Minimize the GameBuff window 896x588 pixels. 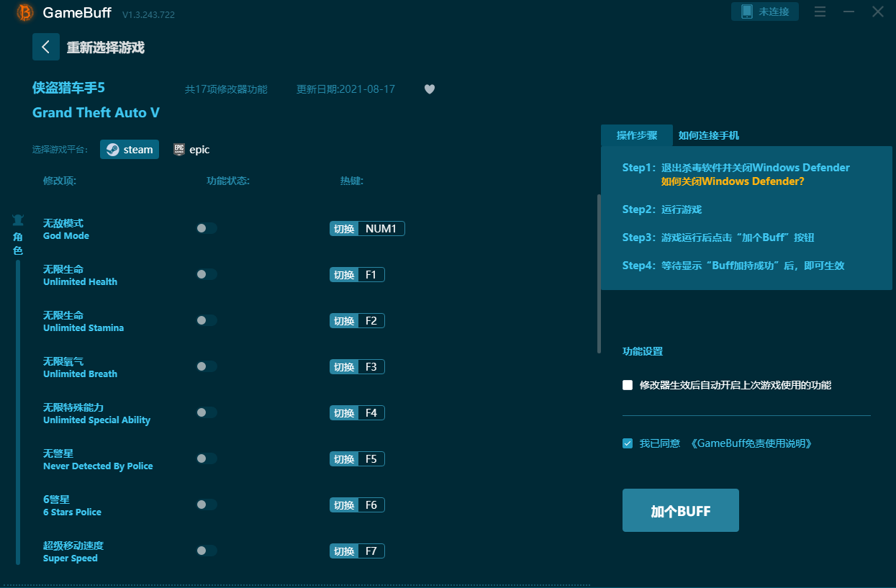click(849, 12)
